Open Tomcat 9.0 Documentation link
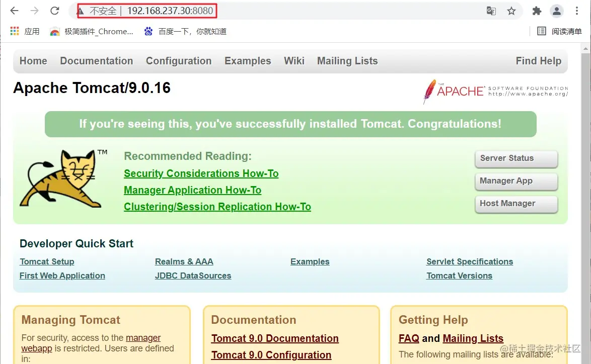The image size is (591, 364). tap(275, 338)
